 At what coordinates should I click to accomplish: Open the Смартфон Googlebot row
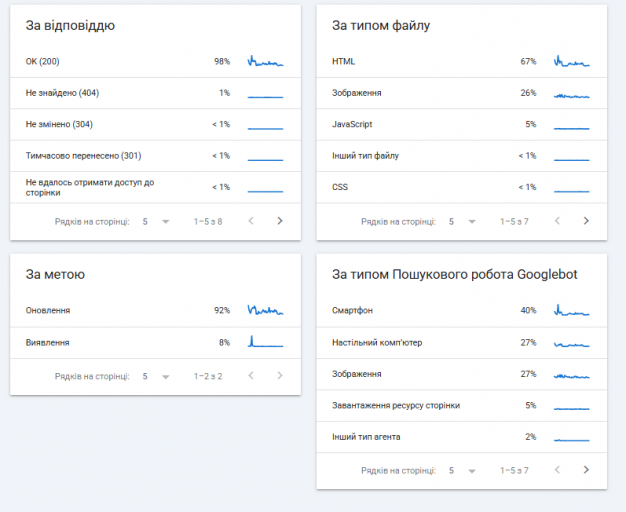(x=462, y=311)
